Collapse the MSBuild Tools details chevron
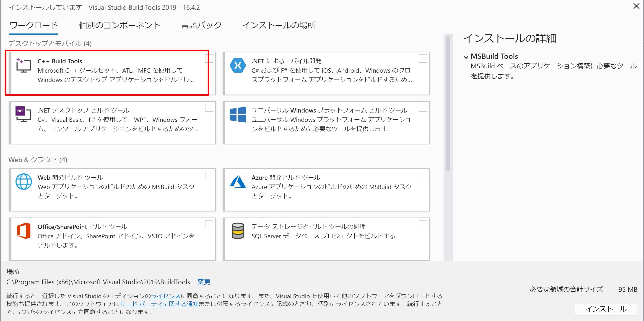 click(466, 57)
